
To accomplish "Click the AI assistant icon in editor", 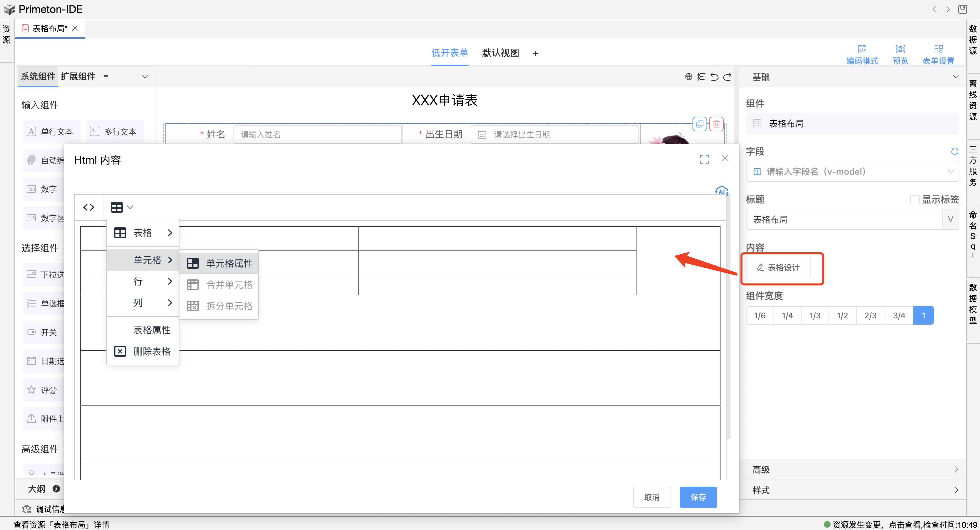I will tap(721, 190).
